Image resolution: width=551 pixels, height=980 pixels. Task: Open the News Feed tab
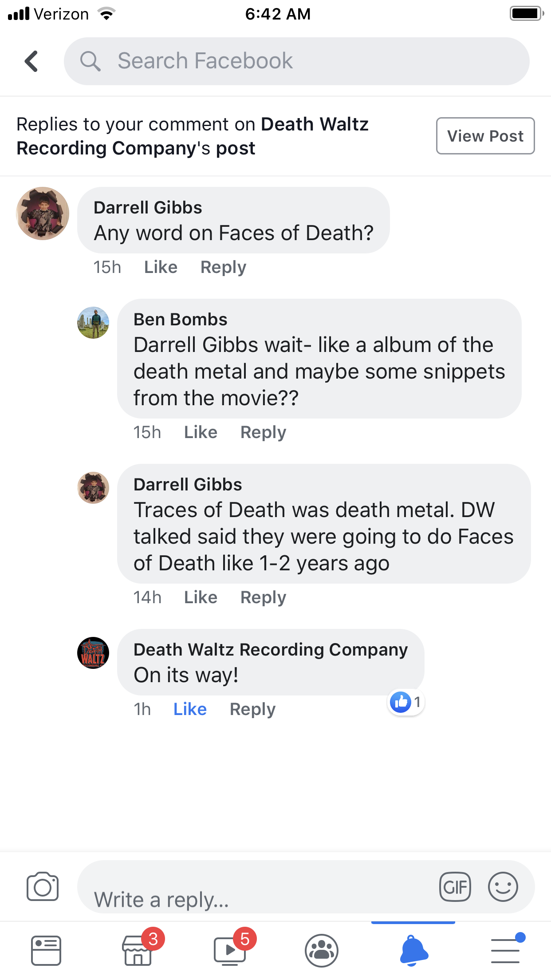click(46, 951)
